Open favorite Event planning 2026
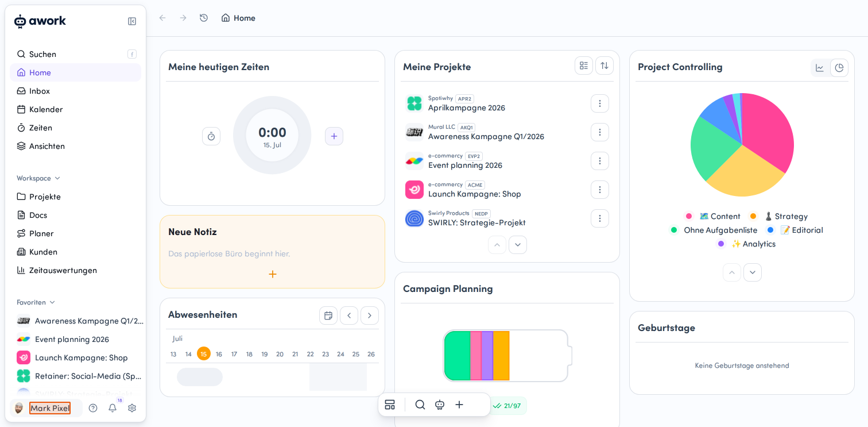The height and width of the screenshot is (427, 868). coord(75,339)
